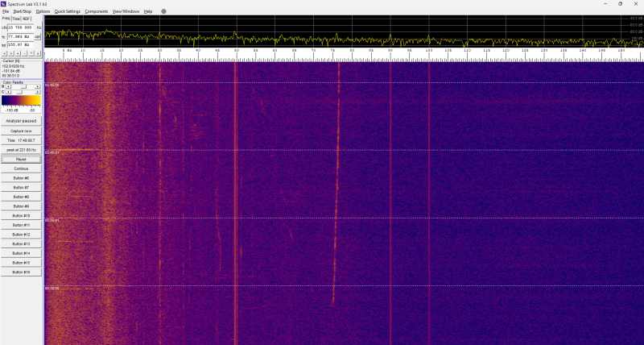
Task: Click the Continue button
Action: click(21, 168)
